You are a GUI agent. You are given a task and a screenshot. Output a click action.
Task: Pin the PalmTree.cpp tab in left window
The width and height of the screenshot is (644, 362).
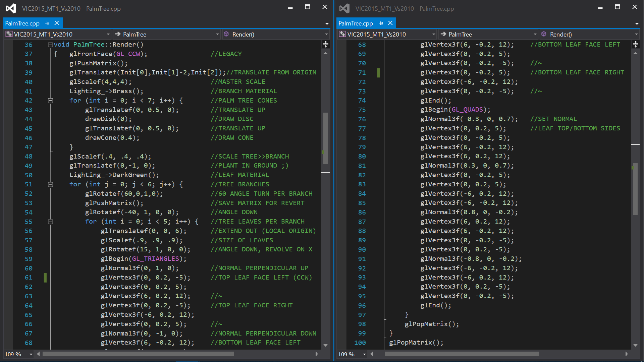pos(47,23)
